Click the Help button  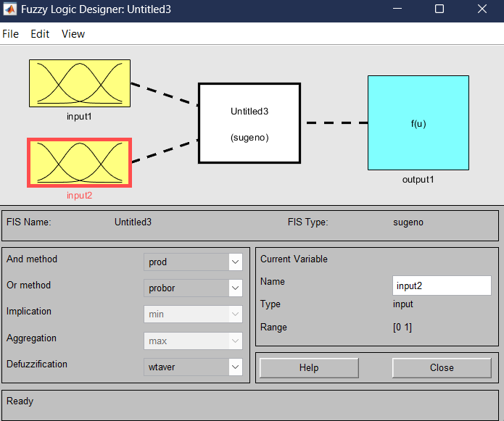coord(309,367)
